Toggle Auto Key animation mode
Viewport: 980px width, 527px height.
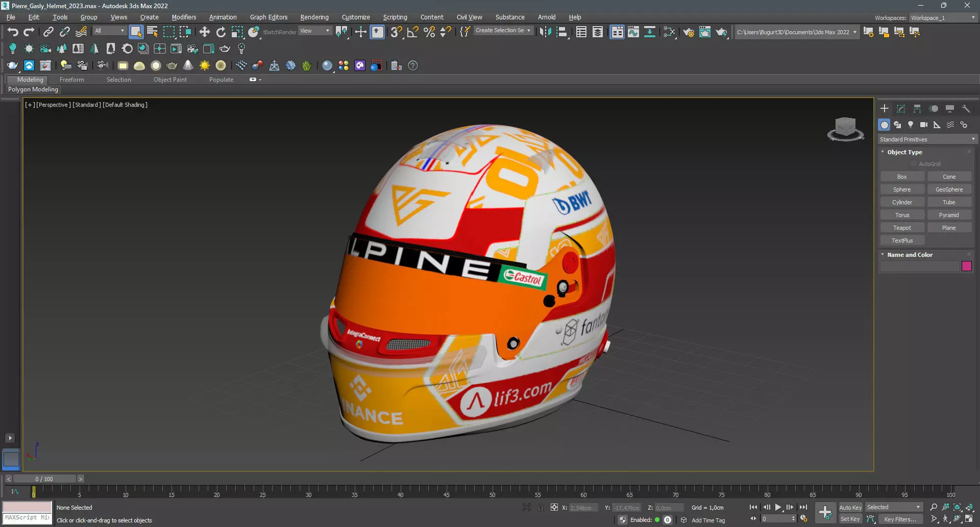click(850, 508)
